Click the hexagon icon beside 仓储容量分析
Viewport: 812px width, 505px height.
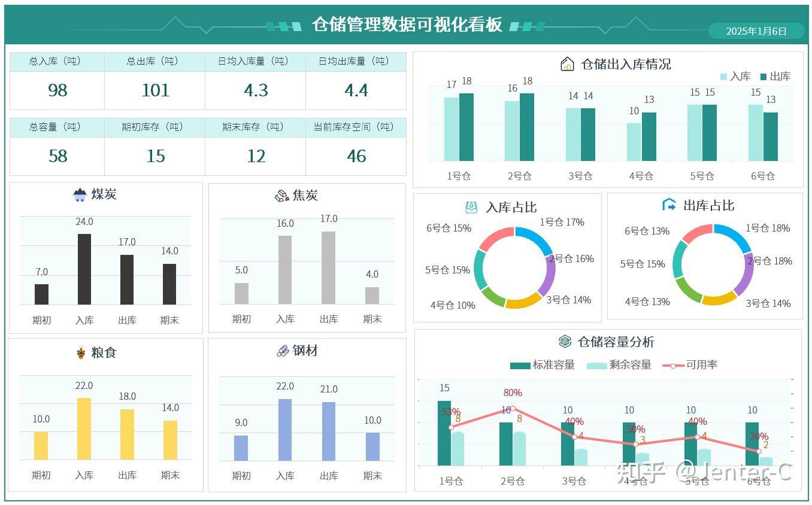565,341
